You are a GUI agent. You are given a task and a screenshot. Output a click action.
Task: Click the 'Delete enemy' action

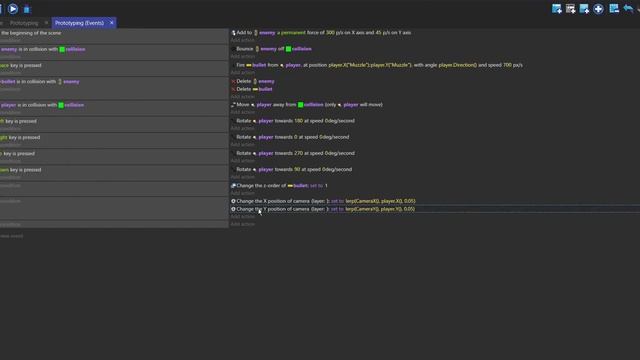click(x=253, y=81)
